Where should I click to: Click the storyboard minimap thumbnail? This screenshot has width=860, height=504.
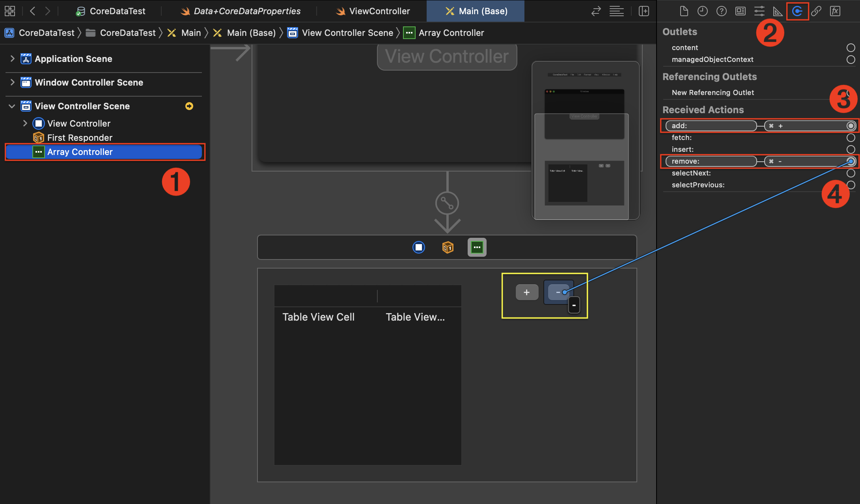pos(585,140)
